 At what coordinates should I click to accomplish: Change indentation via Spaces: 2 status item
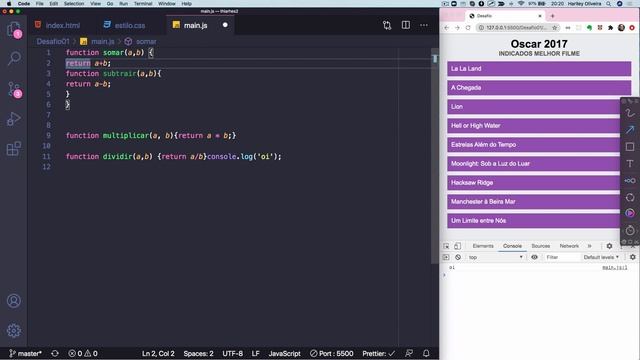(x=198, y=353)
